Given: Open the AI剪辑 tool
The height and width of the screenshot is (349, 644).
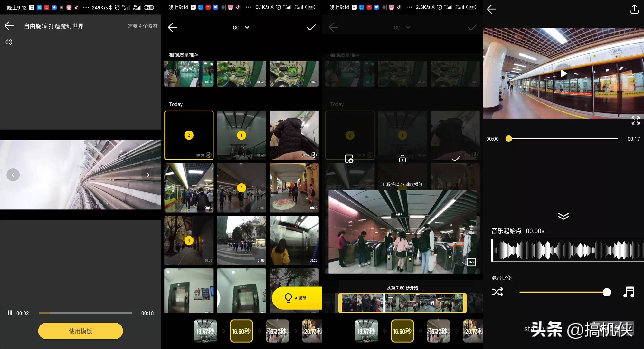Looking at the screenshot, I should [x=296, y=298].
